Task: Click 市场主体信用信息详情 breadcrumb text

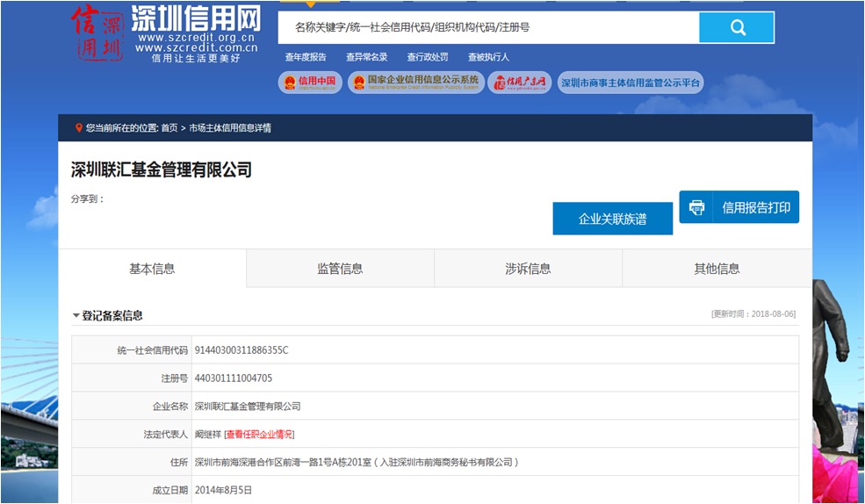Action: point(230,128)
